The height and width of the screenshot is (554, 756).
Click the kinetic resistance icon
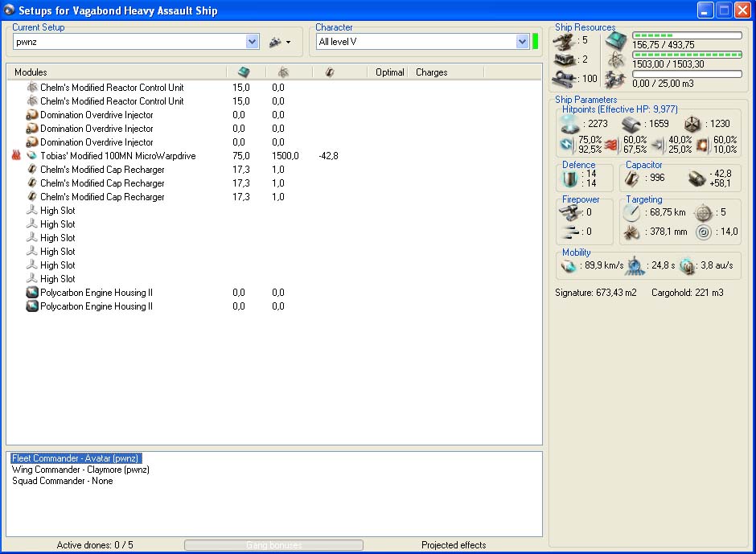(x=658, y=145)
